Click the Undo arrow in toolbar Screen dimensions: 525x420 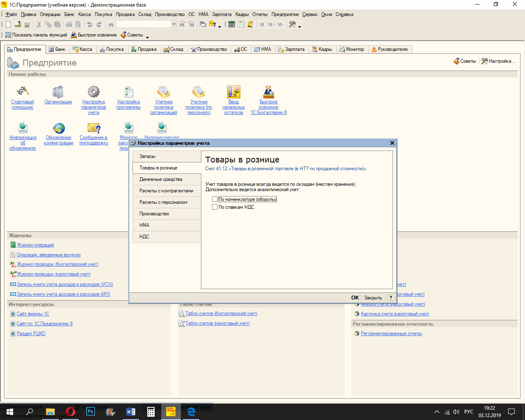click(x=89, y=25)
